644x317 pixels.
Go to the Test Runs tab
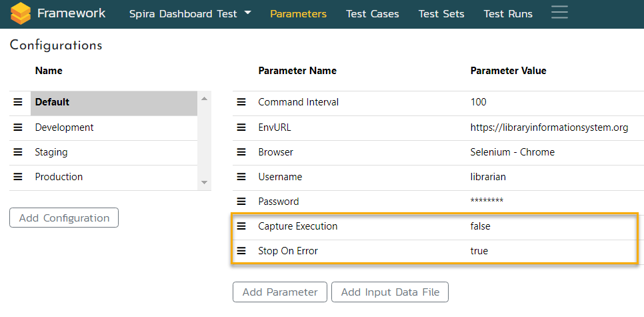point(507,14)
